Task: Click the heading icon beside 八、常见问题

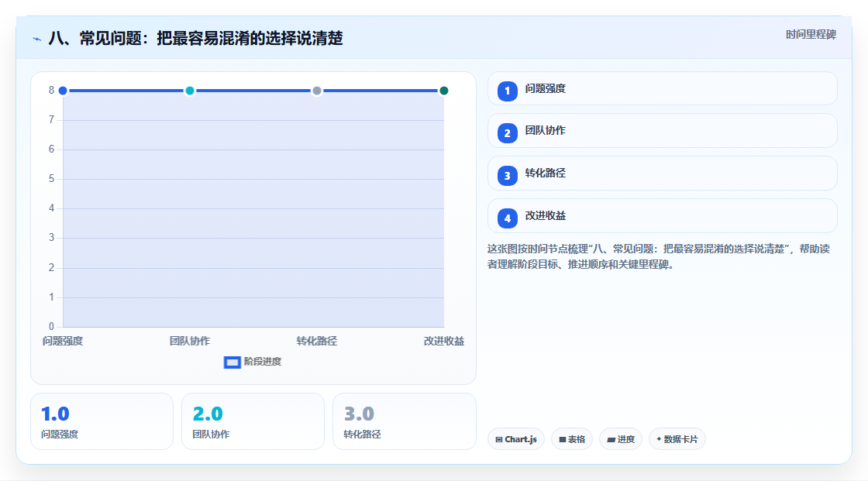Action: pyautogui.click(x=37, y=39)
